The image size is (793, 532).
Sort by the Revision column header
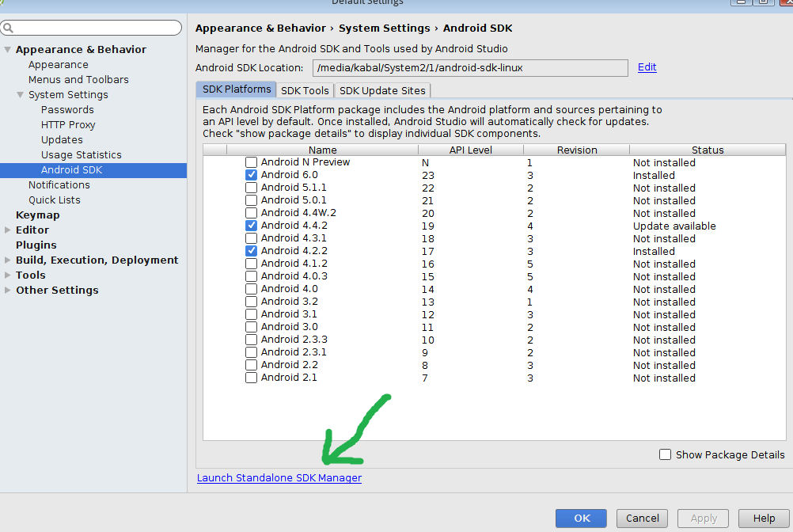tap(576, 150)
